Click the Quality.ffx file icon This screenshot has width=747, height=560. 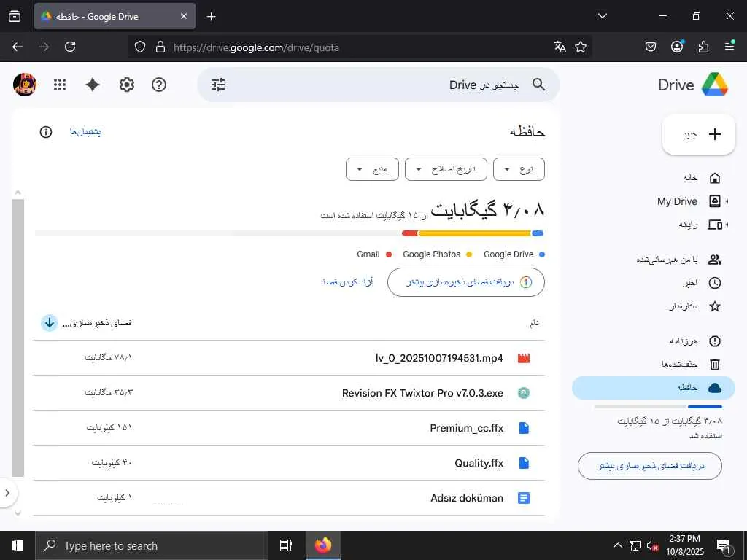click(524, 463)
